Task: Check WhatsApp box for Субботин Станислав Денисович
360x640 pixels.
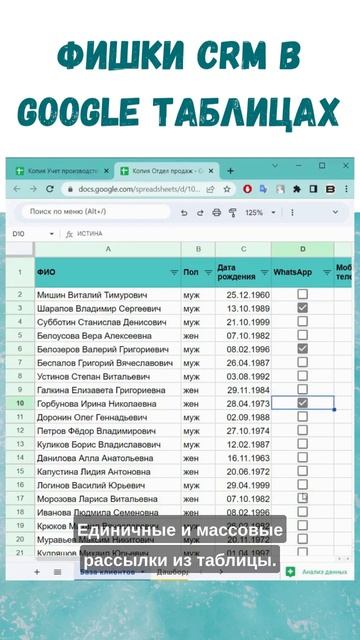Action: coord(302,321)
